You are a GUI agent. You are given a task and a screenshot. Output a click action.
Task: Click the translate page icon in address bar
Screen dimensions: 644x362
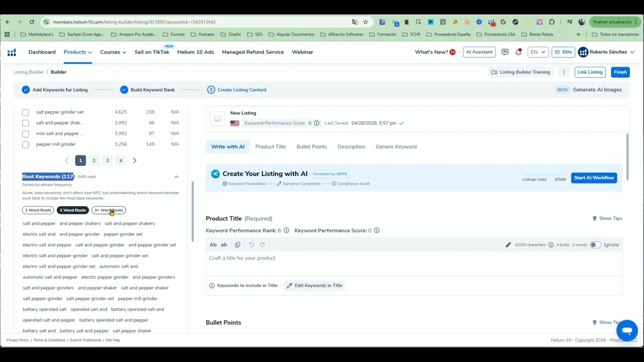(355, 22)
